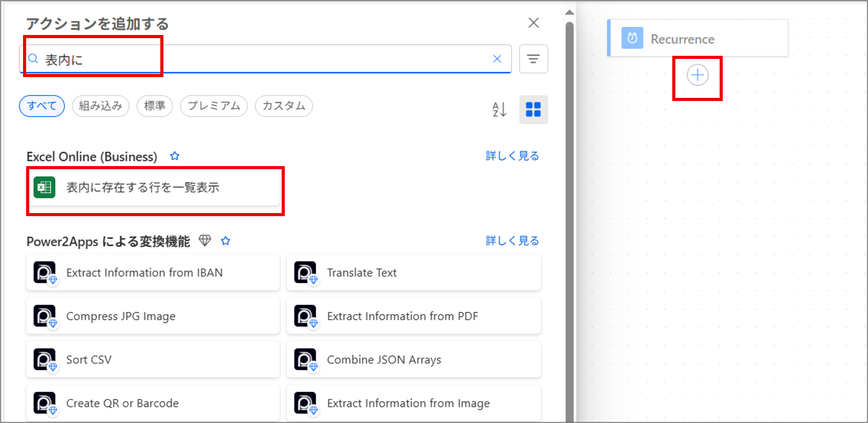
Task: Expand 詳しく見る for Excel Online
Action: coord(512,156)
